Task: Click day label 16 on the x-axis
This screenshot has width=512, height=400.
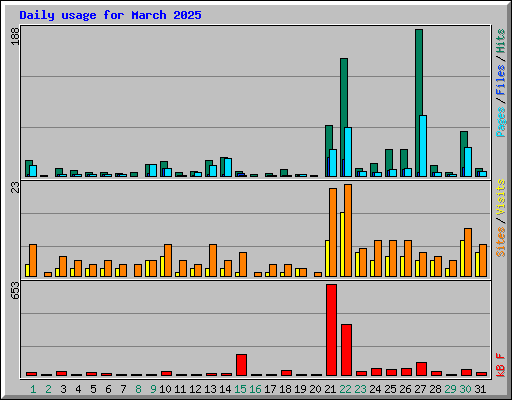Action: click(255, 389)
